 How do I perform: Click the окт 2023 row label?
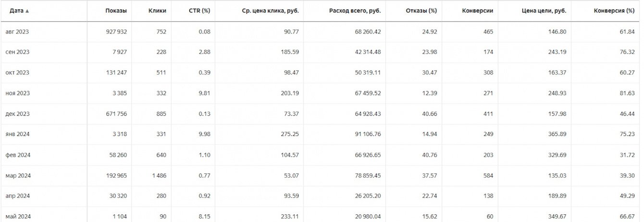17,73
